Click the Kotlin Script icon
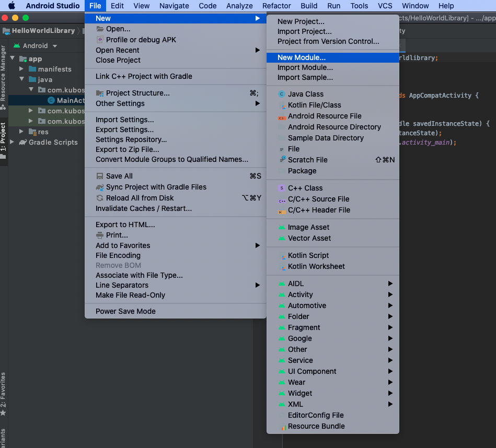 [282, 256]
